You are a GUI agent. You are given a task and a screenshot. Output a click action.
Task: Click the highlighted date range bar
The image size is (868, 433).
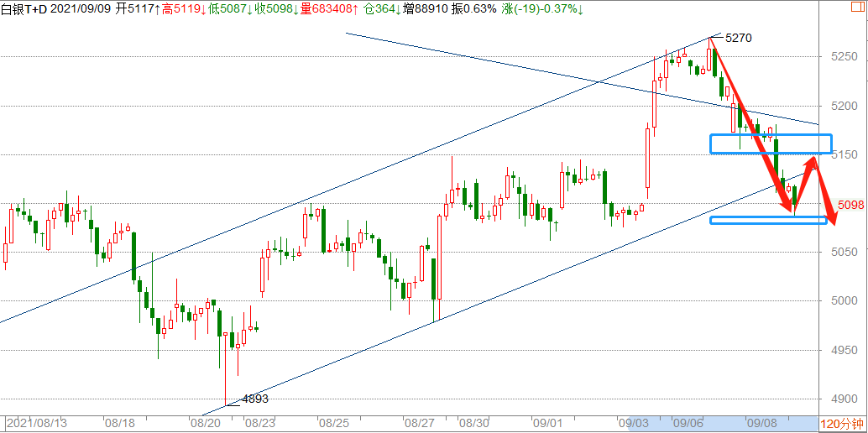coord(723,423)
